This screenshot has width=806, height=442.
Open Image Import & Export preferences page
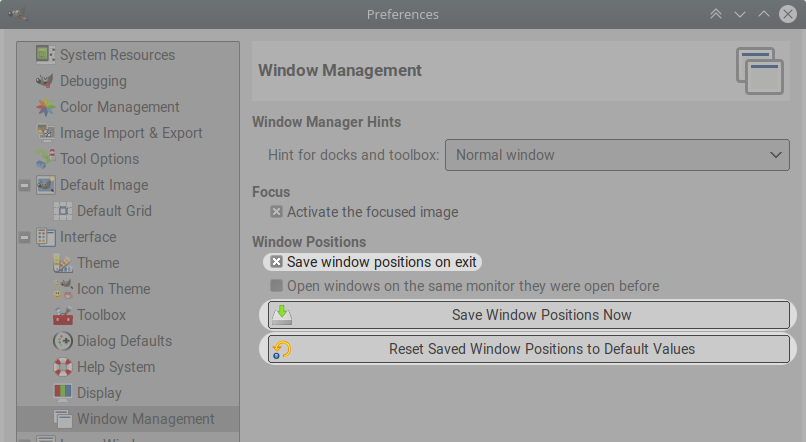click(x=131, y=133)
